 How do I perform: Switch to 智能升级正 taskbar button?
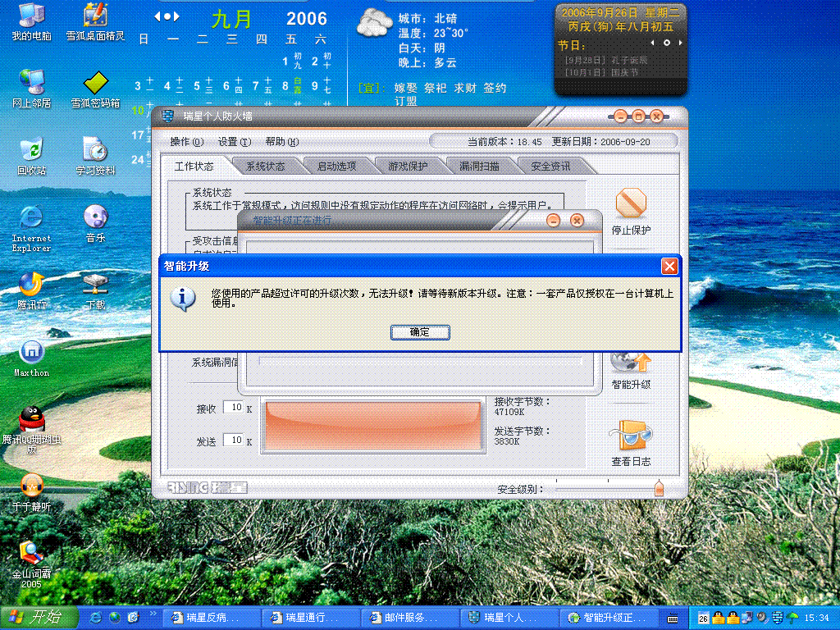609,619
